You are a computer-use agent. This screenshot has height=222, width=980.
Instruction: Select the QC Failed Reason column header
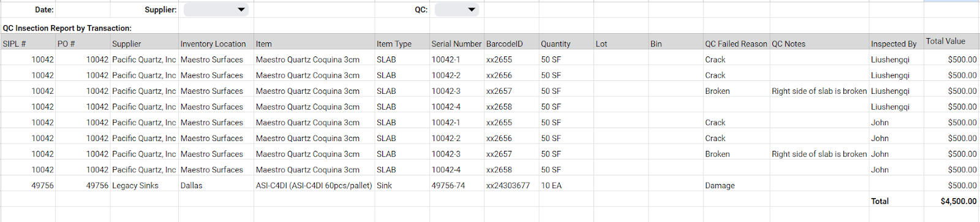coord(736,44)
